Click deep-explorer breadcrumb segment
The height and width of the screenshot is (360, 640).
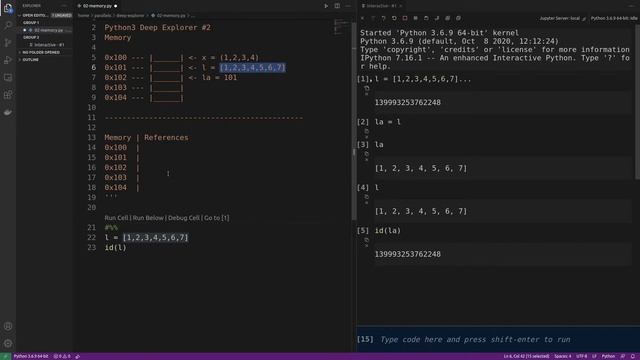pos(130,16)
